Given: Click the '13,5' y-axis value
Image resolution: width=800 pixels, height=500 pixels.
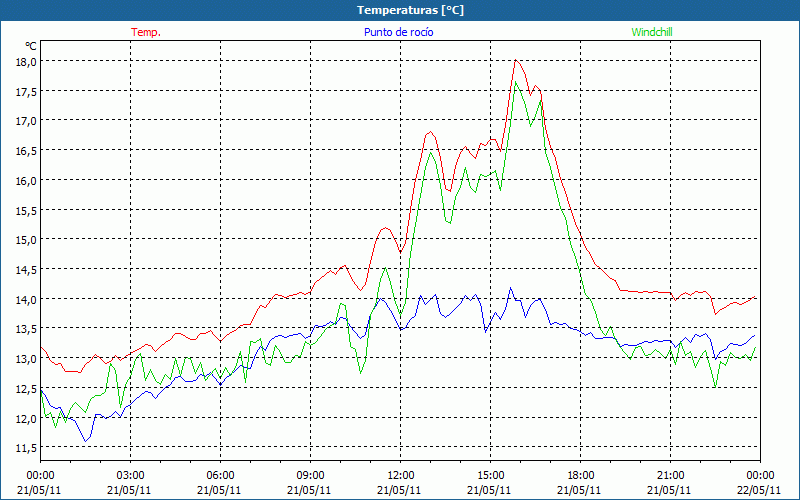Looking at the screenshot, I should (27, 329).
